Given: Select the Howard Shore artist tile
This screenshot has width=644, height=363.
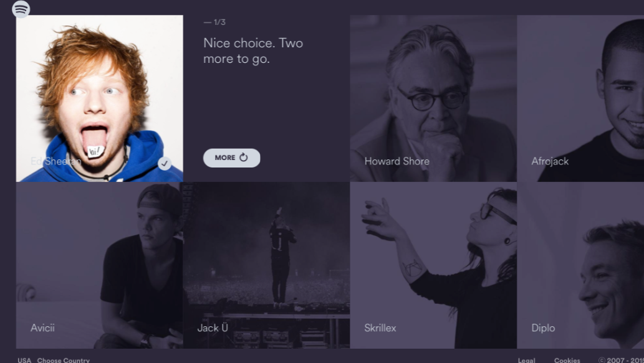Looking at the screenshot, I should (433, 98).
